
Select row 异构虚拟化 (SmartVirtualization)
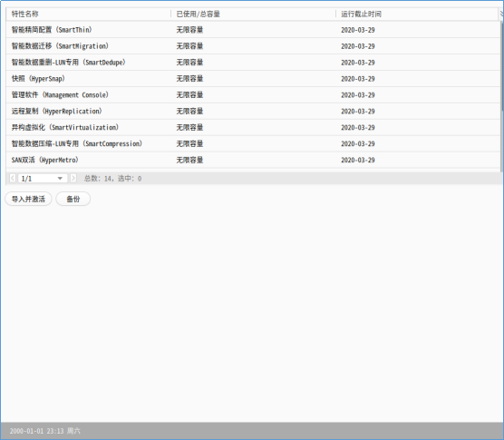(252, 127)
